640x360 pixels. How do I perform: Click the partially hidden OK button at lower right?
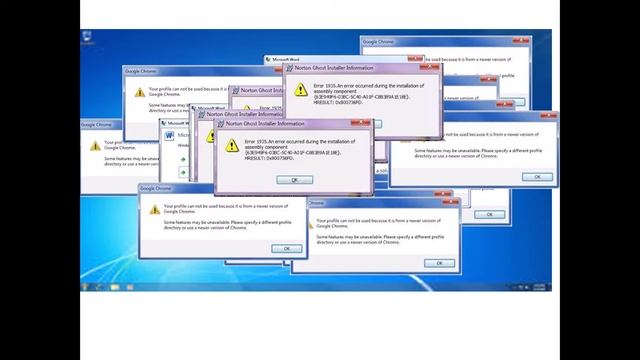pyautogui.click(x=489, y=214)
